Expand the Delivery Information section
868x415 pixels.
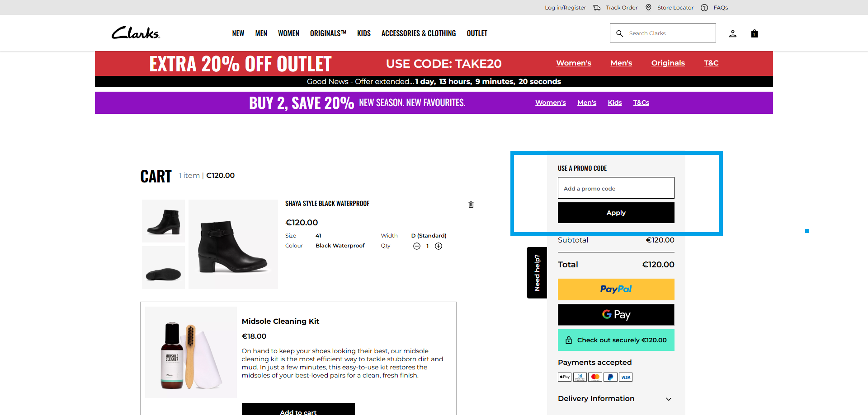pyautogui.click(x=616, y=399)
